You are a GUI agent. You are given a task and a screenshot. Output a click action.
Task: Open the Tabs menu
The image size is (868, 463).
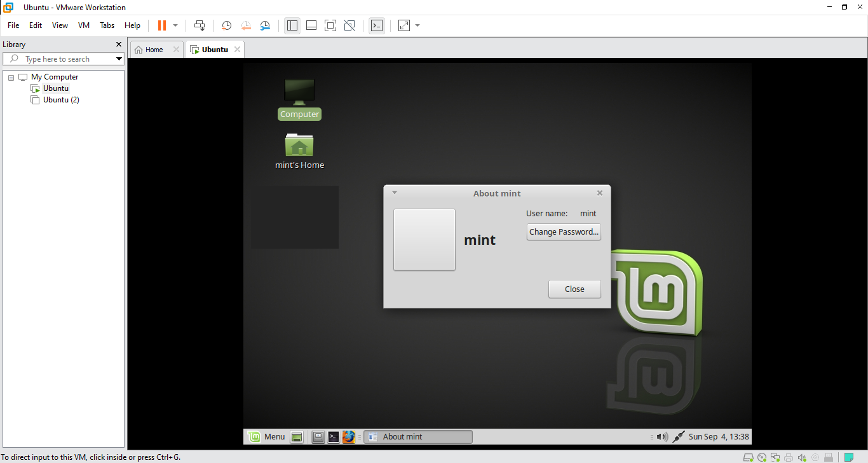point(107,25)
